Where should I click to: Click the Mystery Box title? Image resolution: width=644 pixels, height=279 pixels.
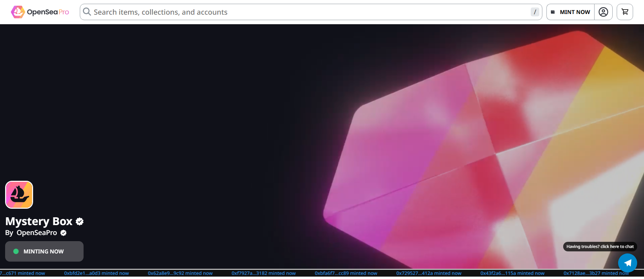39,221
